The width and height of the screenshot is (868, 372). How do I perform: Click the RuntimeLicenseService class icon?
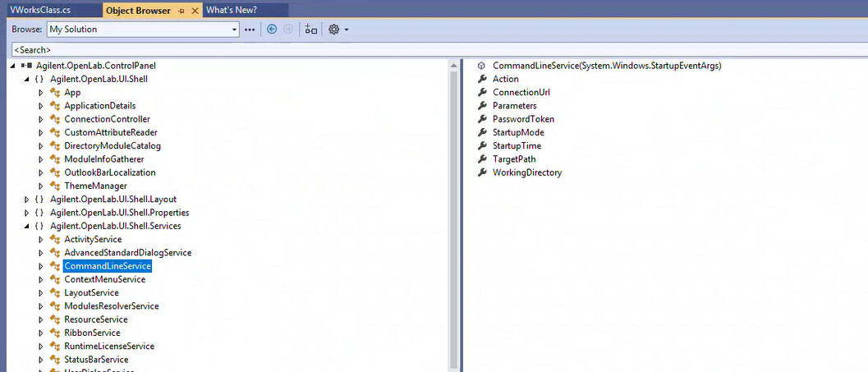click(x=54, y=346)
